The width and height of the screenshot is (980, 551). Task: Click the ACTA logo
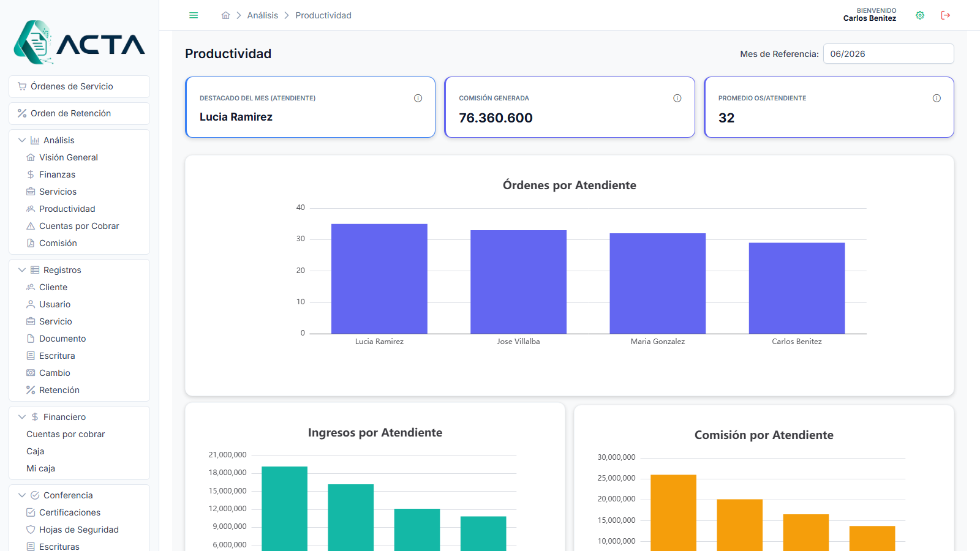(80, 42)
